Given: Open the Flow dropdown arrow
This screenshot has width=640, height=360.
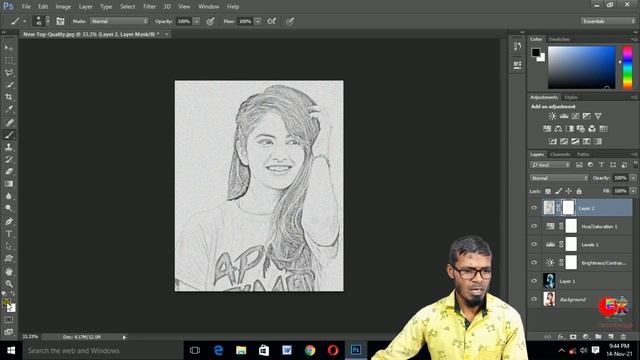Looking at the screenshot, I should [258, 21].
